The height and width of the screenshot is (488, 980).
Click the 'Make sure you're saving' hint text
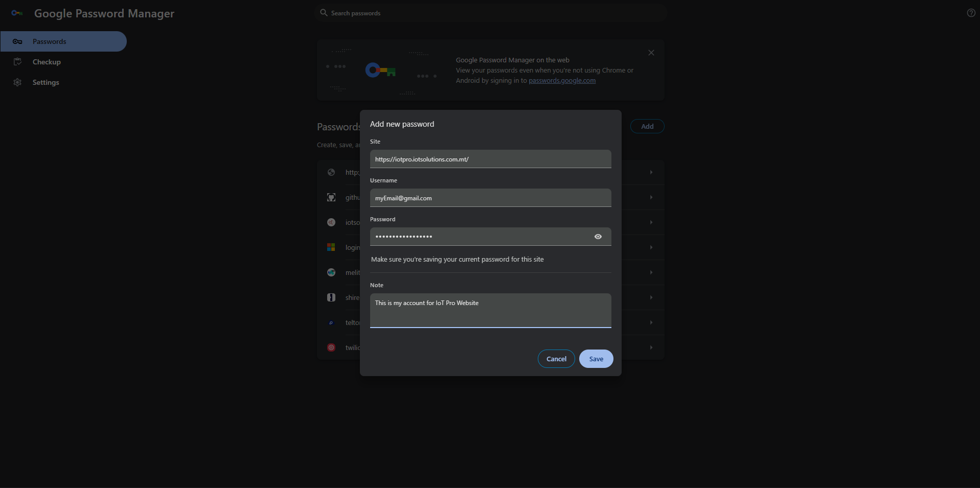click(x=458, y=260)
